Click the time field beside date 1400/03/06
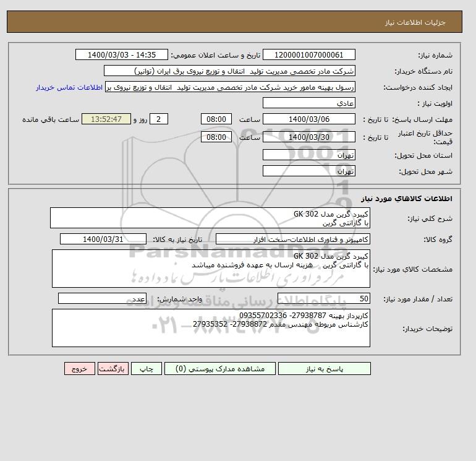The height and width of the screenshot is (461, 476). 216,119
